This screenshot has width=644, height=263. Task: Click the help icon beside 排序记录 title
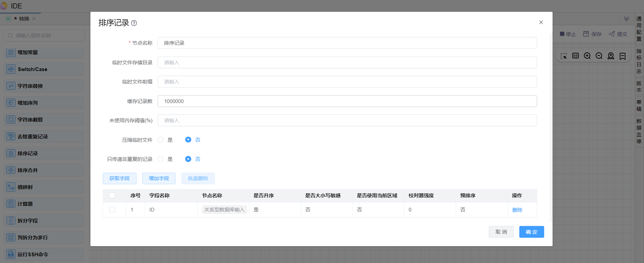(134, 23)
